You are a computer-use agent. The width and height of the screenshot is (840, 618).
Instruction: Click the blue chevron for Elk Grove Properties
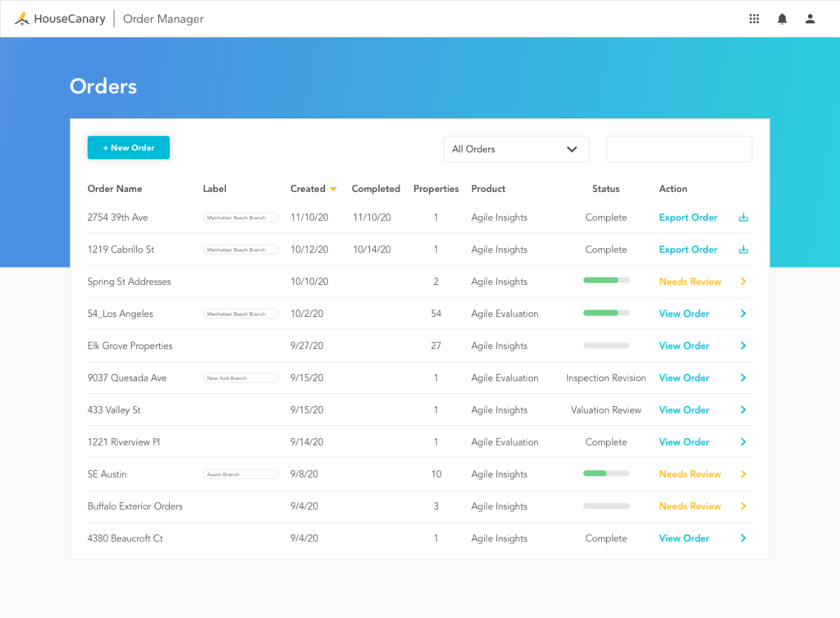point(743,346)
